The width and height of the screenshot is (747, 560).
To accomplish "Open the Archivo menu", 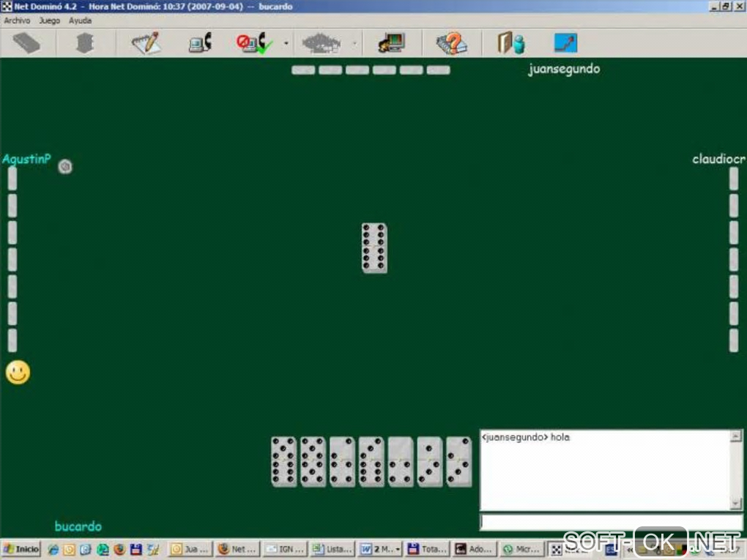I will click(x=17, y=20).
